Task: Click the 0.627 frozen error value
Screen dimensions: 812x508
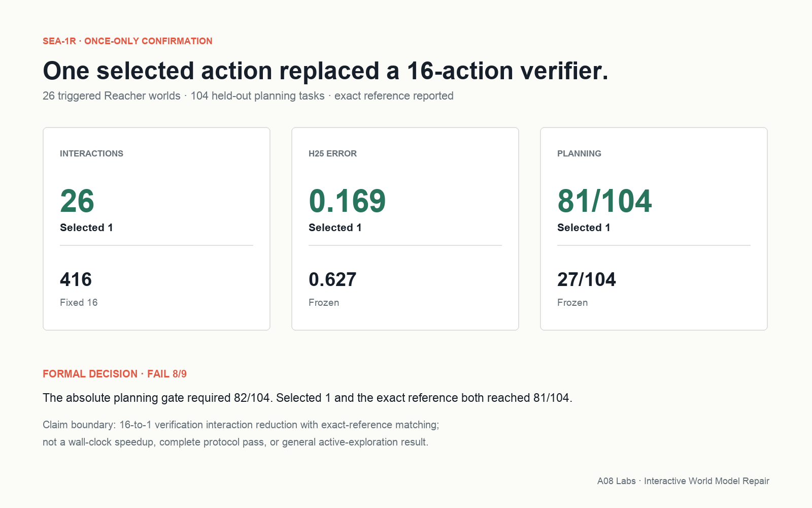Action: (x=332, y=279)
